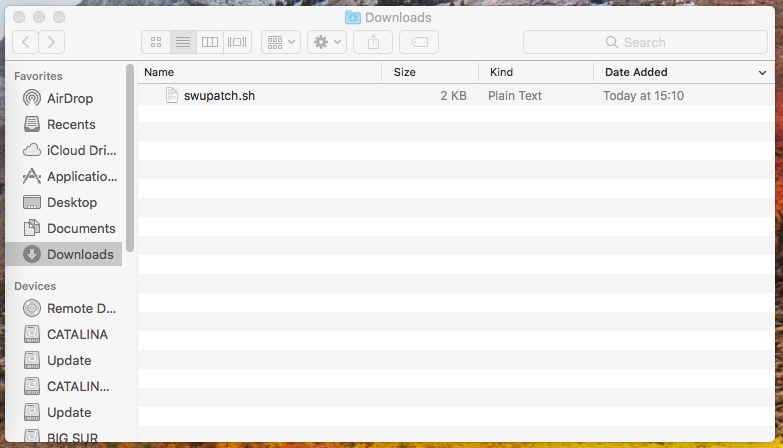783x448 pixels.
Task: Select Downloads in the sidebar
Action: [64, 254]
